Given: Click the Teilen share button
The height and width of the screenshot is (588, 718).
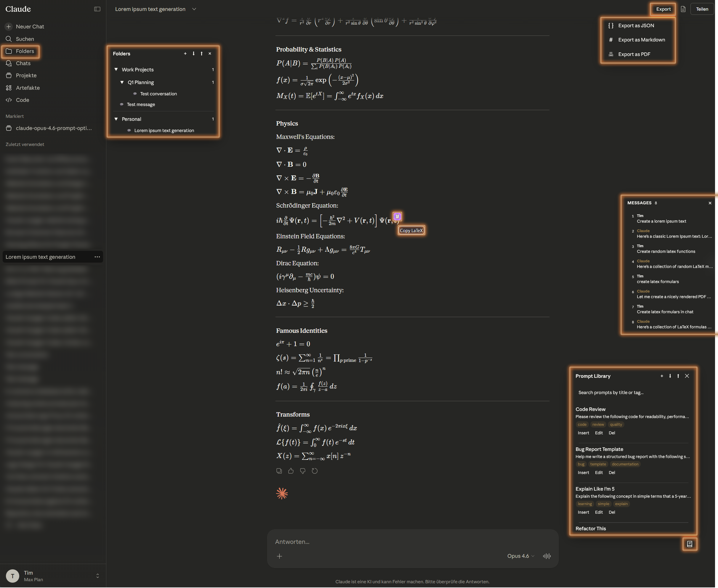Looking at the screenshot, I should tap(702, 9).
